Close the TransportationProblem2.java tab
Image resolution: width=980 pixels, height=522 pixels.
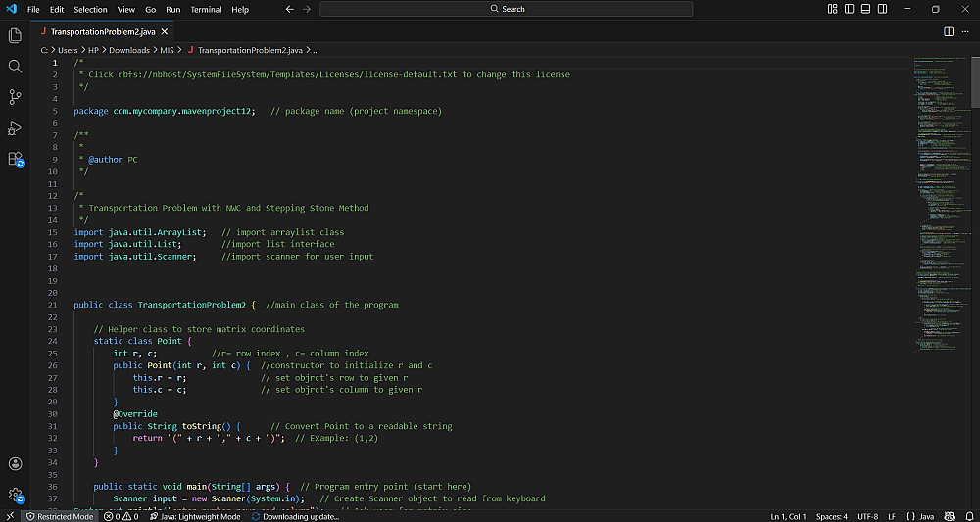[165, 31]
